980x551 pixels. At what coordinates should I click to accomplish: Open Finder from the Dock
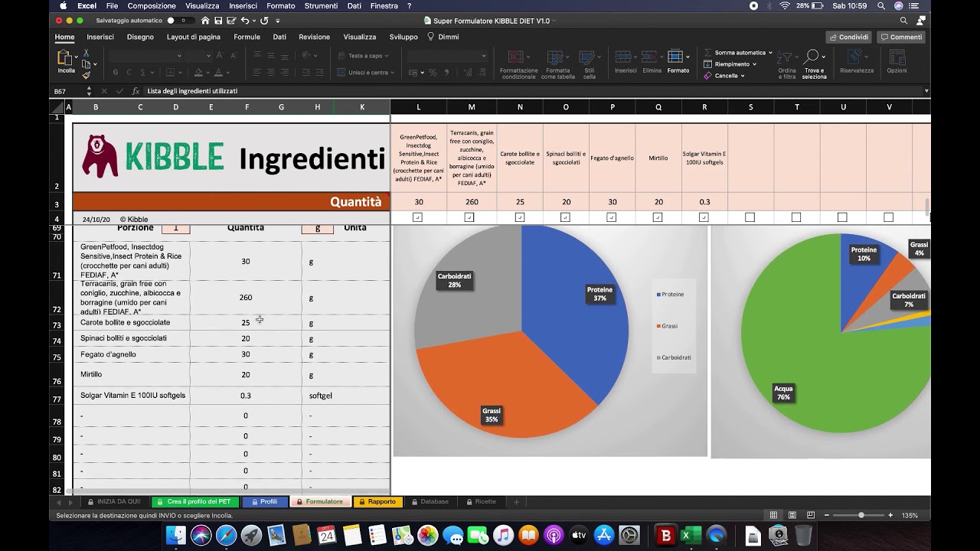(x=176, y=536)
